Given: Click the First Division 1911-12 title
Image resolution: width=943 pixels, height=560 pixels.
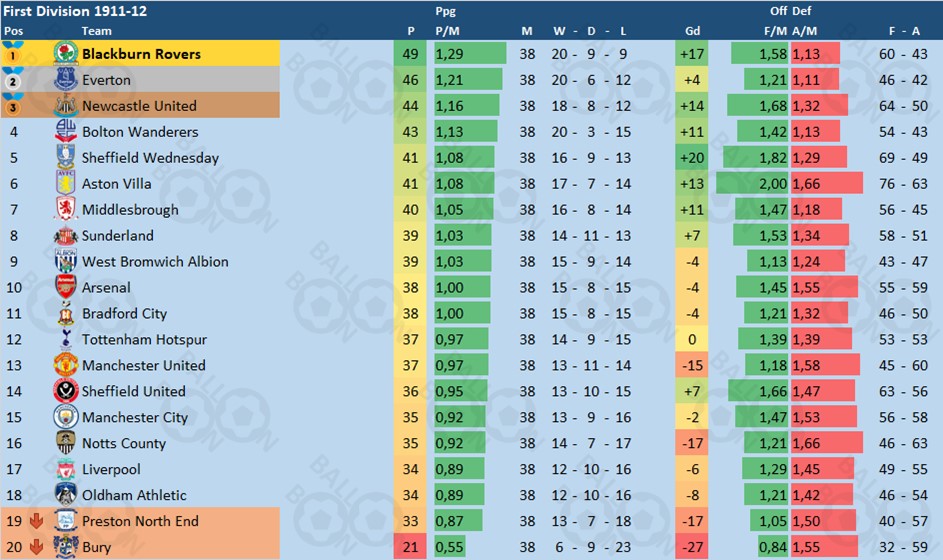Looking at the screenshot, I should click(75, 11).
